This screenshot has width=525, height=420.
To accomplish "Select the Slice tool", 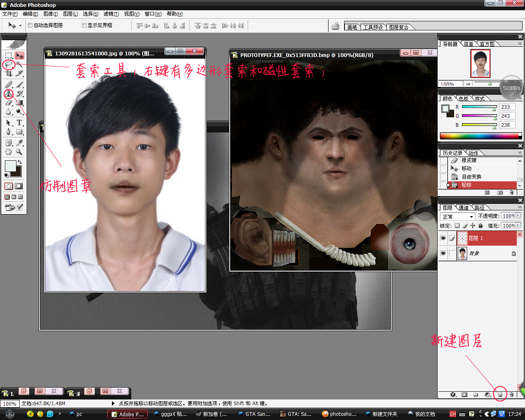I will [x=19, y=73].
